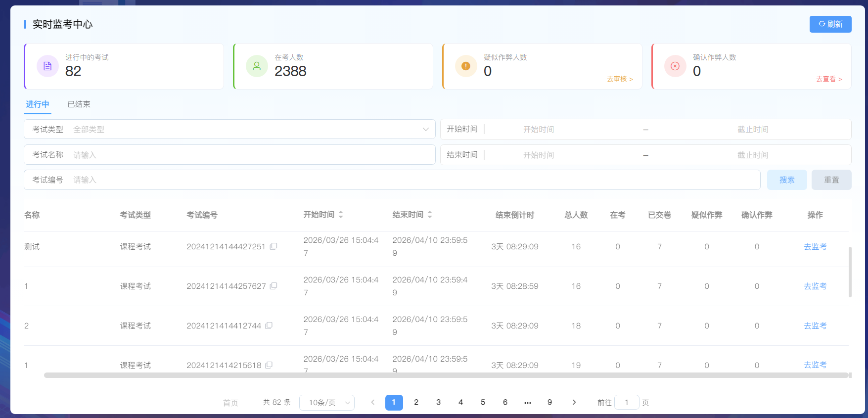Viewport: 868px width, 418px height.
Task: Click the pagination ellipsis for more pages
Action: [528, 403]
